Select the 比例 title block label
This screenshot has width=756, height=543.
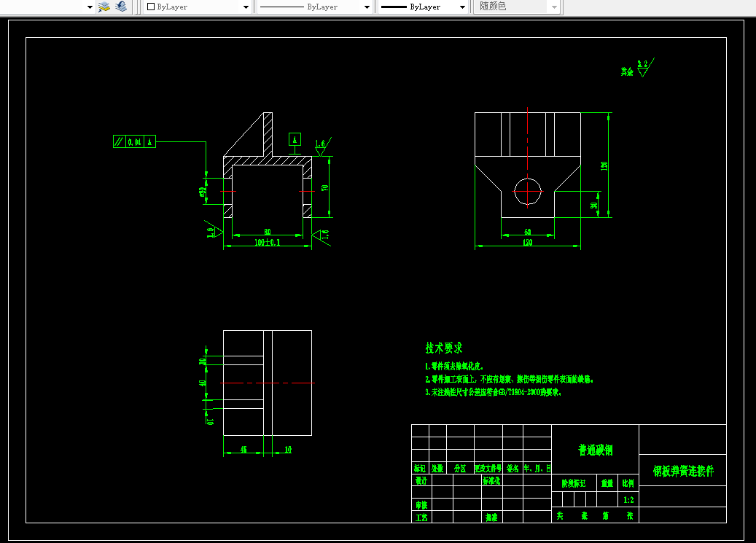tap(628, 483)
